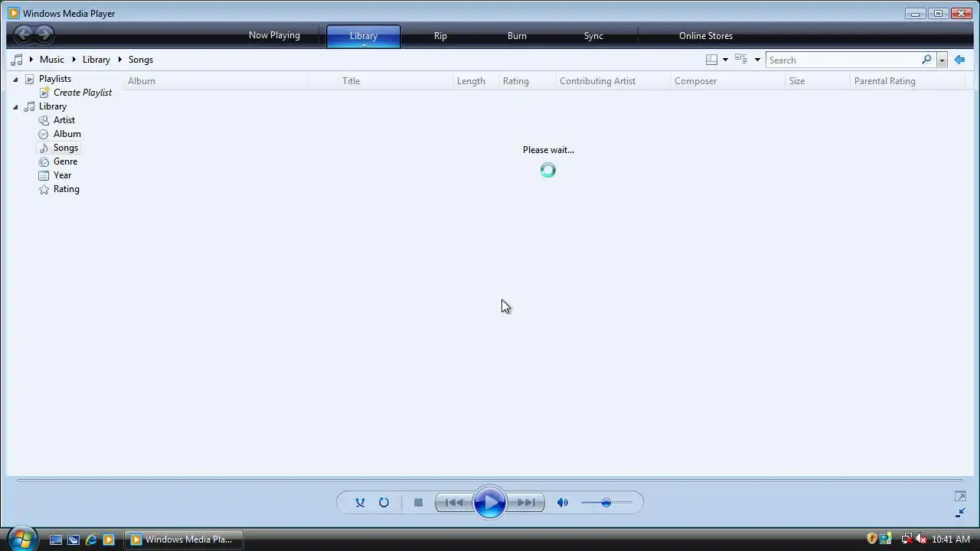Sort by the Album column header

pyautogui.click(x=215, y=81)
